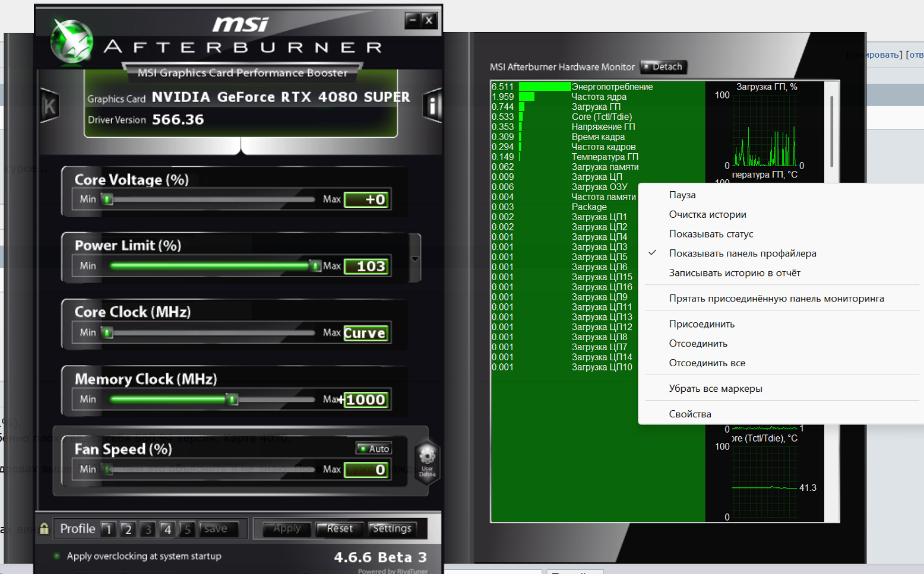Viewport: 924px width, 574px height.
Task: Select profile slot 2
Action: [x=128, y=529]
